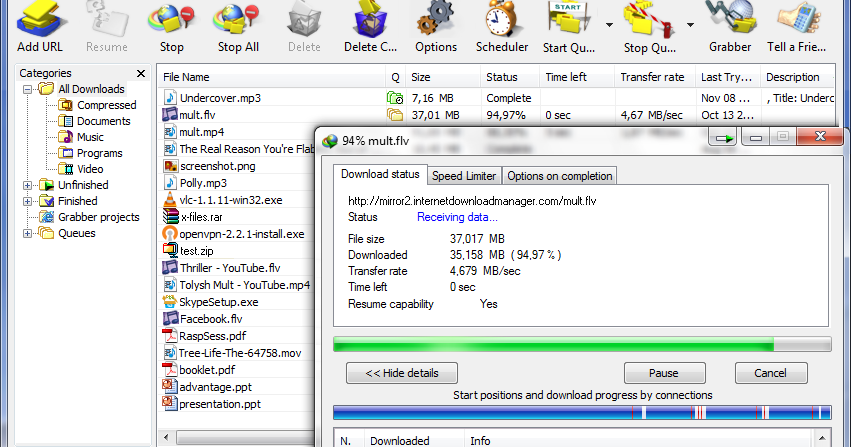Sort by the Description column header
The height and width of the screenshot is (447, 851).
coord(797,77)
